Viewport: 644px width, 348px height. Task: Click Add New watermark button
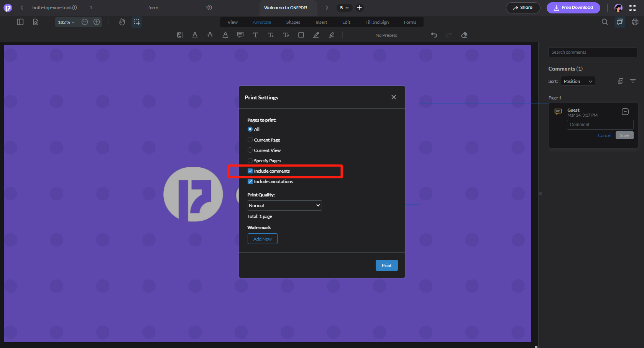point(263,239)
